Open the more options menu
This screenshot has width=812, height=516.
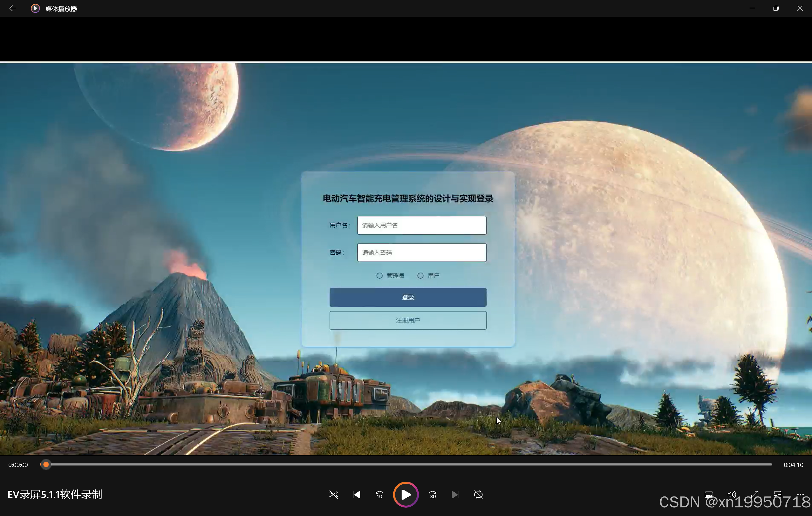click(801, 495)
